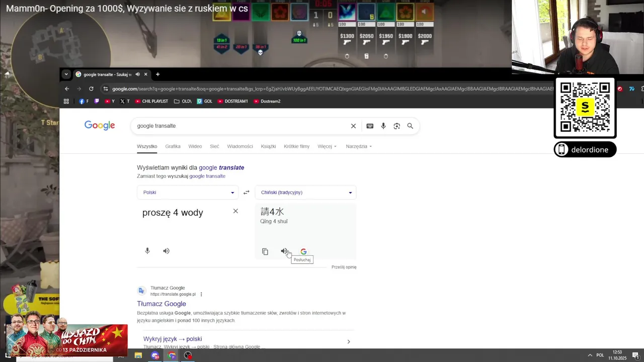Open 'Tłumacz Google' result title
The image size is (644, 362).
tap(162, 304)
